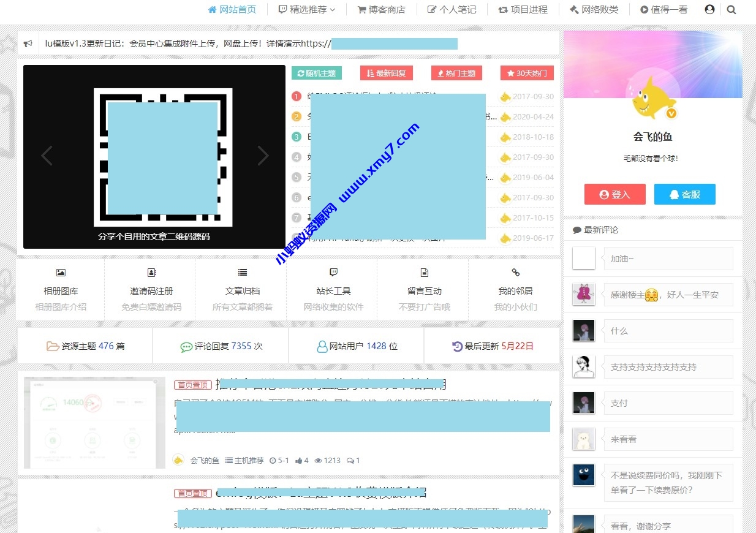Click the red 登入 login button

tap(614, 194)
